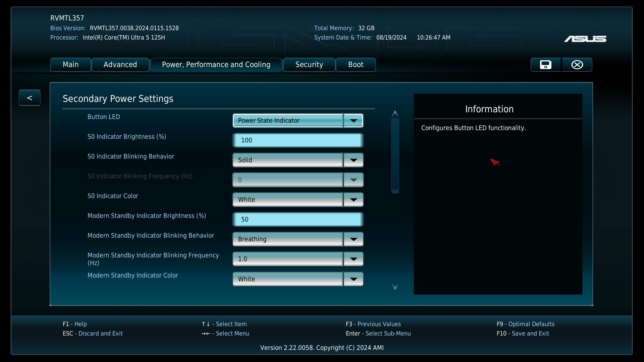
Task: Switch to the Security tab
Action: (309, 65)
